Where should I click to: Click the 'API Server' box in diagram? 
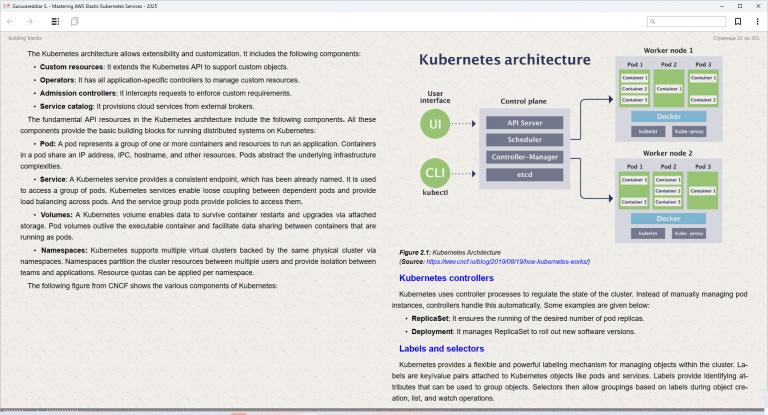click(x=525, y=123)
